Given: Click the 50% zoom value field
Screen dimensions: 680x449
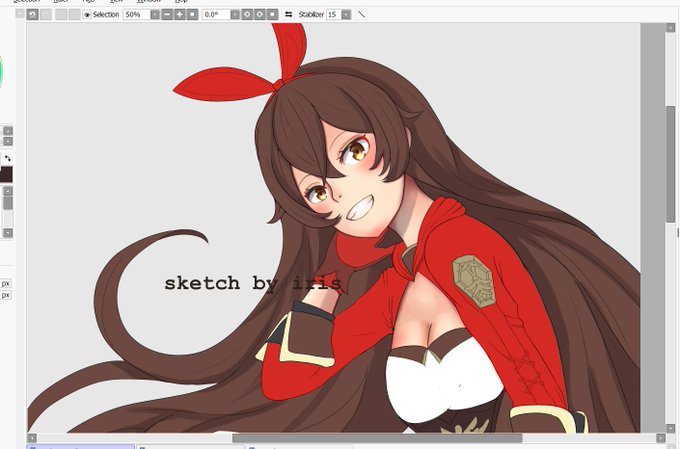Looking at the screenshot, I should coord(137,15).
